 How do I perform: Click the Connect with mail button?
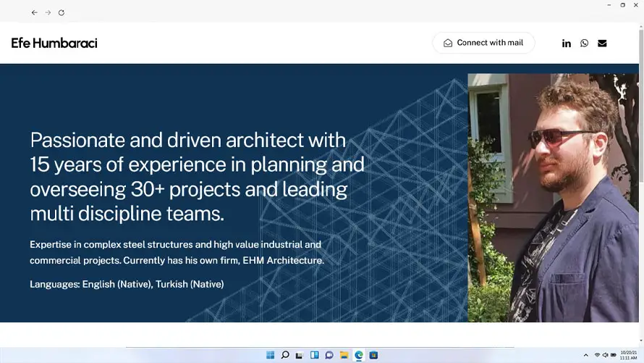483,43
